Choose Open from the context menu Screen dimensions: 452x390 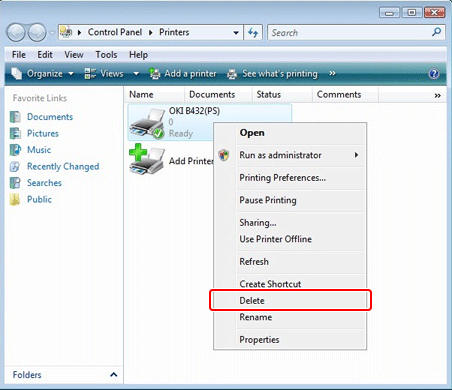(x=290, y=133)
